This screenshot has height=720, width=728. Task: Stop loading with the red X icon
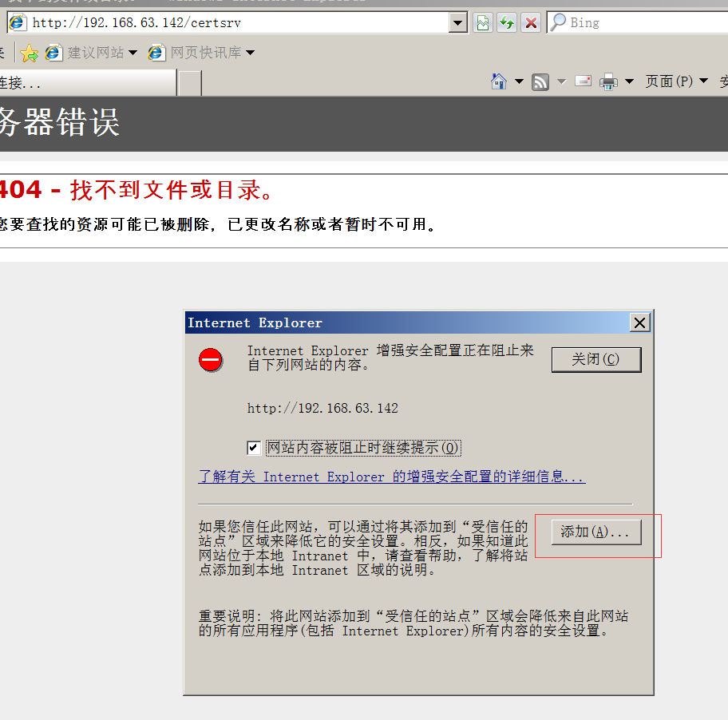531,22
